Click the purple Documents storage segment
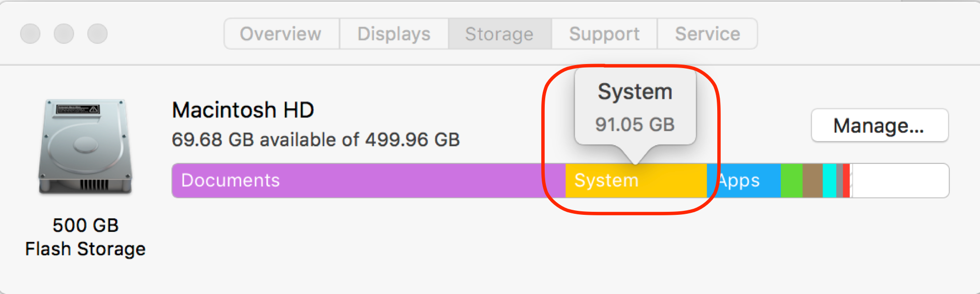The width and height of the screenshot is (980, 294). click(x=368, y=181)
